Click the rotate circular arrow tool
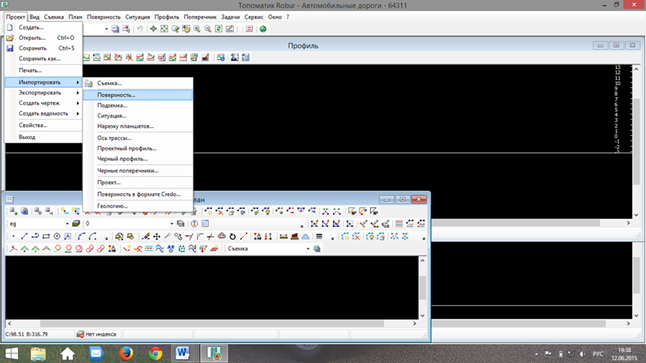This screenshot has width=646, height=363. point(232,237)
